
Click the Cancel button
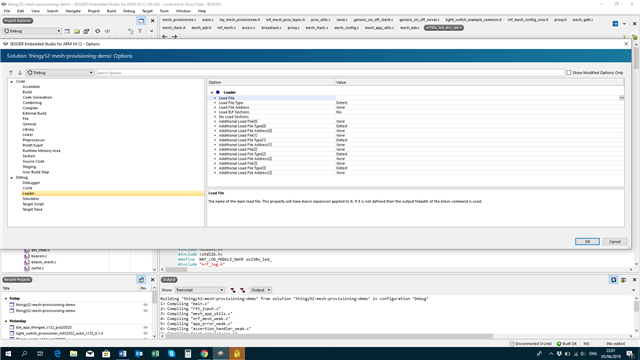615,242
